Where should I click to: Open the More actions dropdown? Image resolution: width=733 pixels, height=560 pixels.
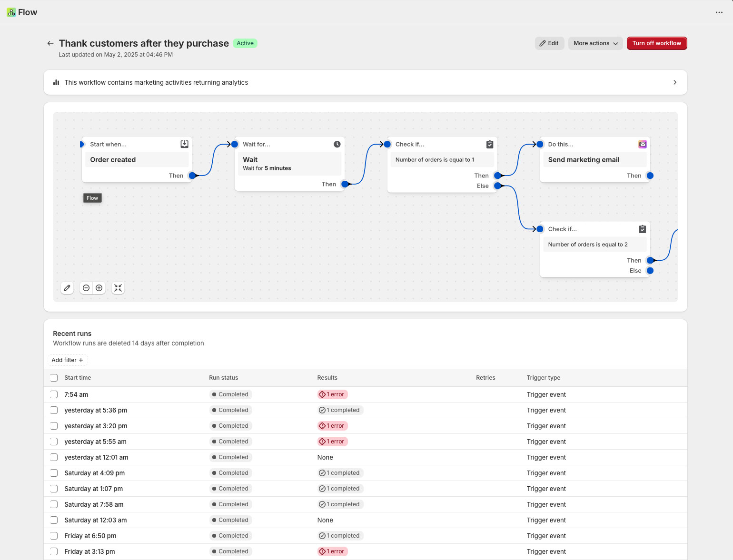click(x=595, y=43)
